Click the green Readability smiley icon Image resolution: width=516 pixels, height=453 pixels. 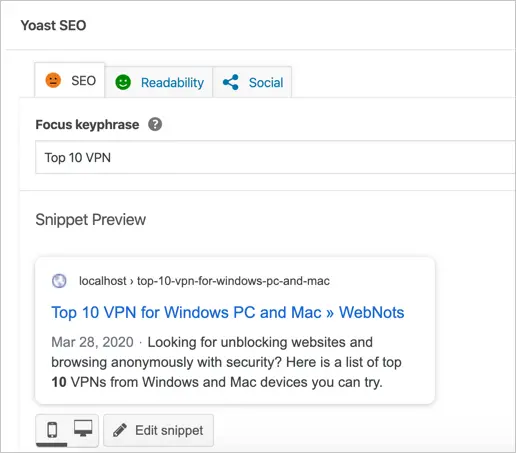click(123, 82)
